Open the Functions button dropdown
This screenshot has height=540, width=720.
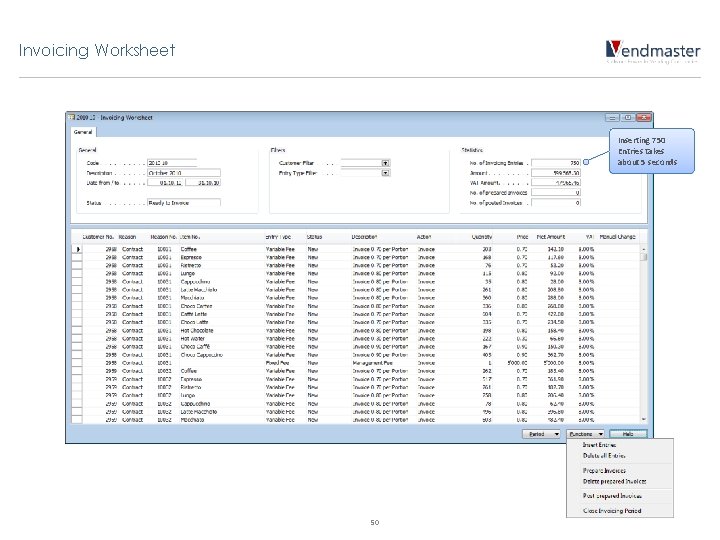click(x=585, y=434)
